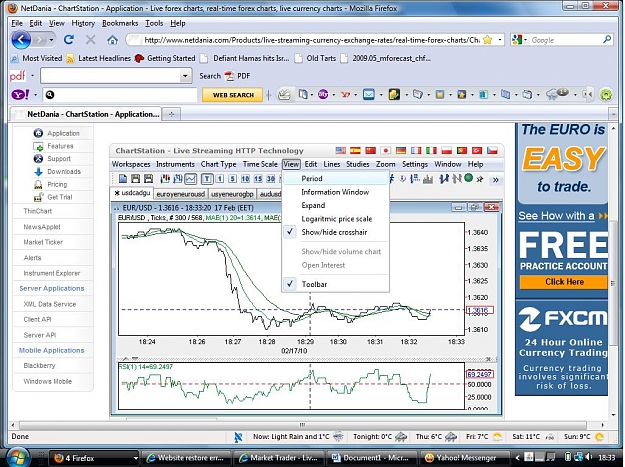This screenshot has height=467, width=625.
Task: Click Firefox Back navigation button
Action: (22, 40)
